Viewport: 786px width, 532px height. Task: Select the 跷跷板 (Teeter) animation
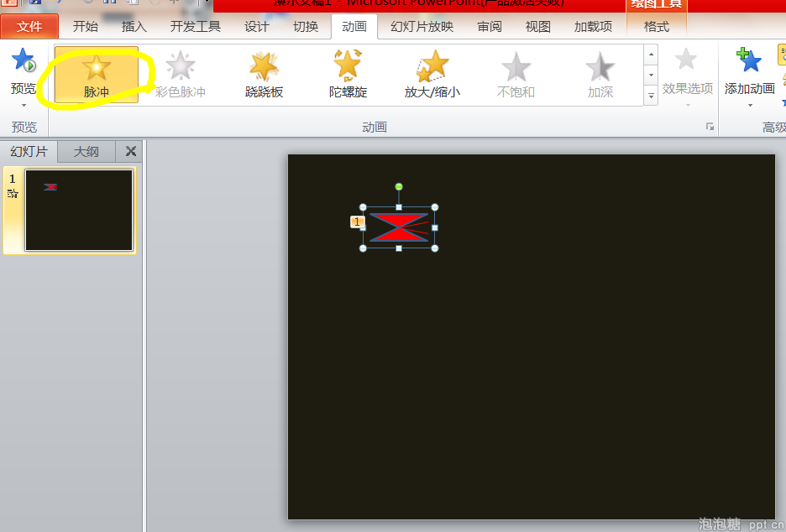coord(264,75)
